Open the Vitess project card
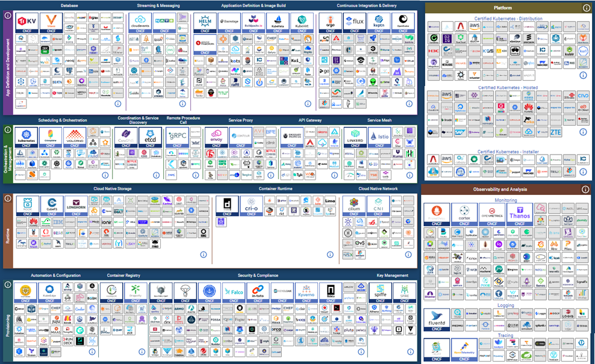Screen dimensions: 595x364 pos(51,23)
